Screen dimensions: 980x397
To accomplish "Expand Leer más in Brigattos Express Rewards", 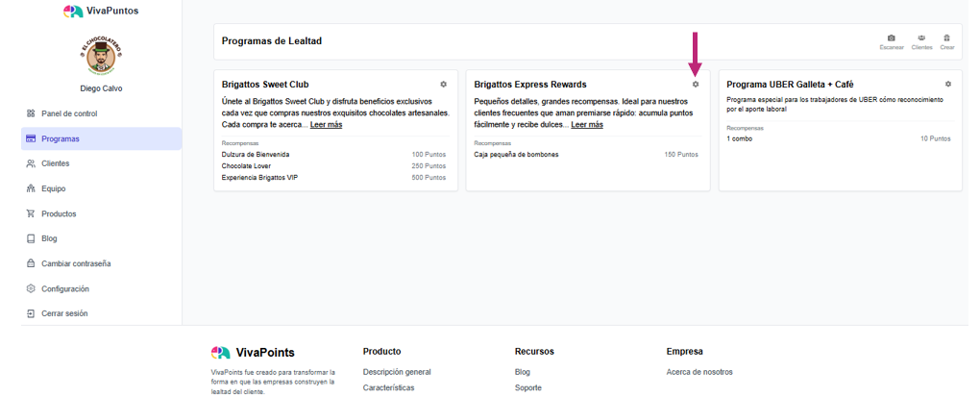I will tap(587, 124).
